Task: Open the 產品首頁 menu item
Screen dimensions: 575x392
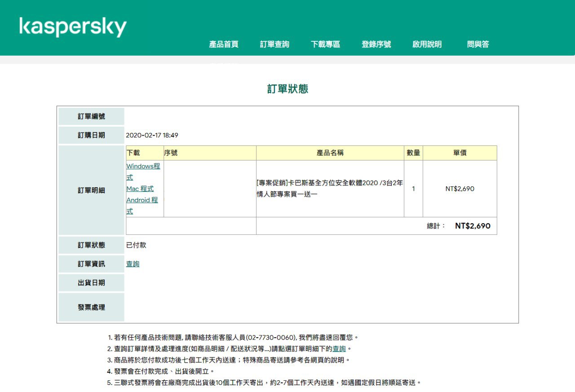Action: coord(224,44)
